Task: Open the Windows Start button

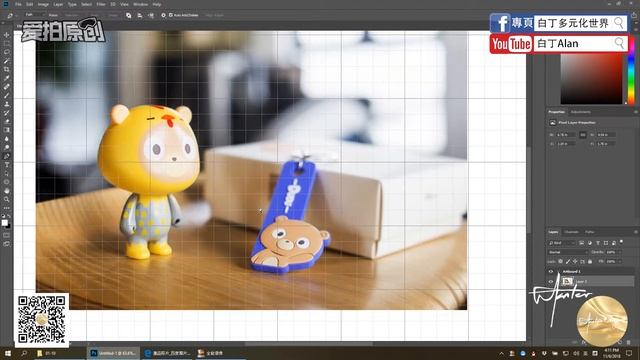Action: pyautogui.click(x=8, y=353)
